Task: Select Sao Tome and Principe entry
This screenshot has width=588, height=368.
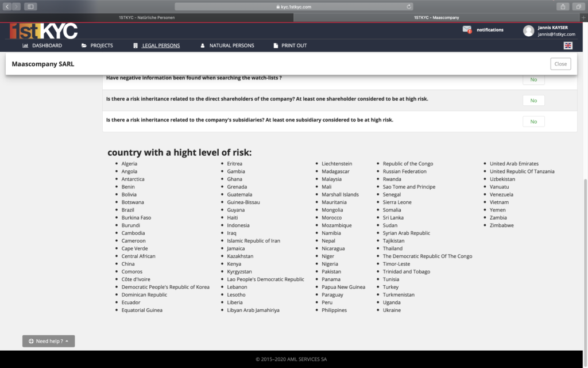Action: pos(409,187)
